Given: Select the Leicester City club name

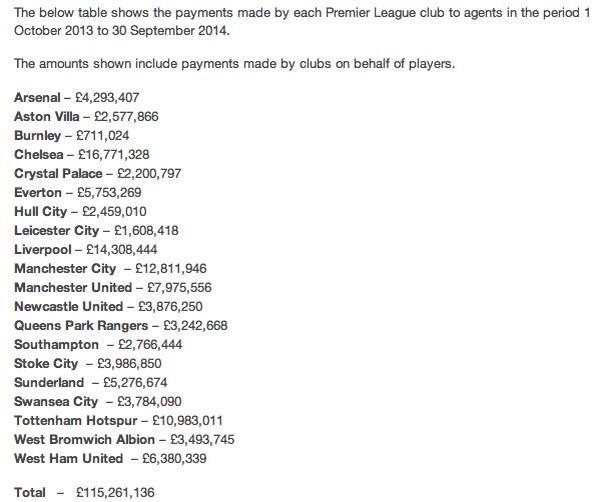Looking at the screenshot, I should [x=57, y=230].
